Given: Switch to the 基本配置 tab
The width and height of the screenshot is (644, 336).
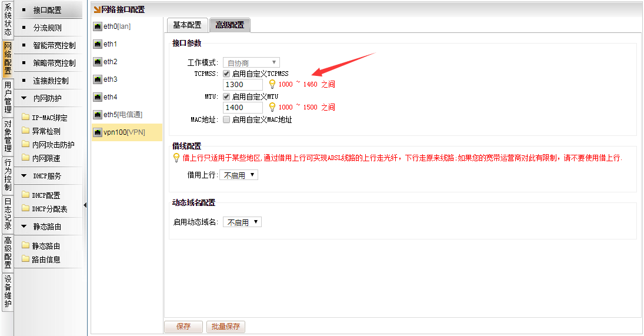Looking at the screenshot, I should click(187, 25).
